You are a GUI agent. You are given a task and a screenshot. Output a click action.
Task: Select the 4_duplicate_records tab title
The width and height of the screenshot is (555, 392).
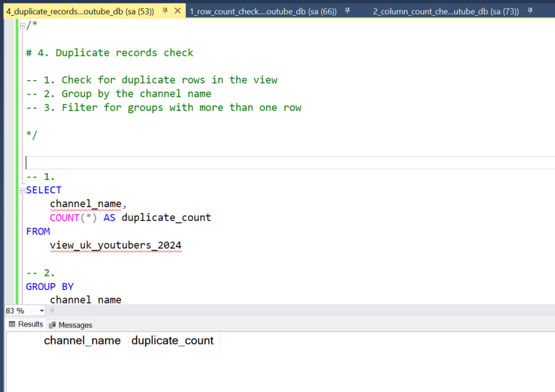coord(79,11)
